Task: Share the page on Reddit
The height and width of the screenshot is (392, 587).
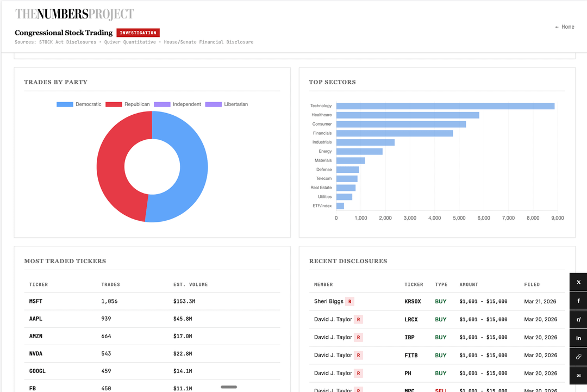Action: click(x=578, y=320)
